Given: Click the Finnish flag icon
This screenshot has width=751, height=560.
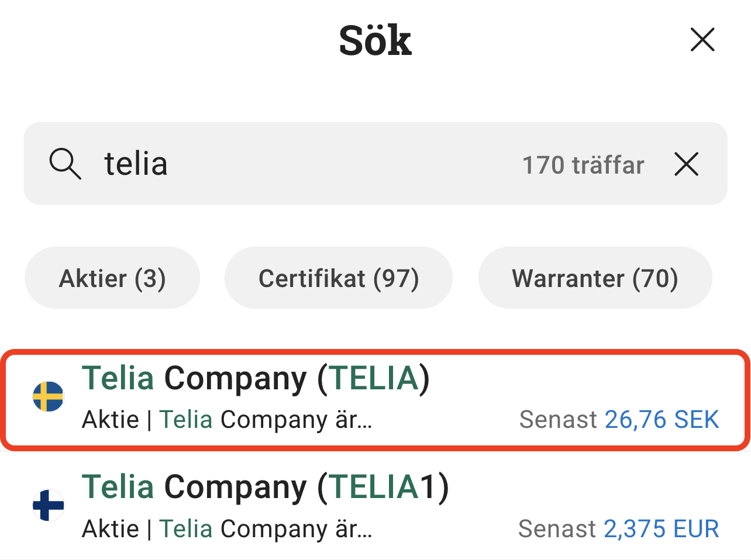Looking at the screenshot, I should click(48, 505).
